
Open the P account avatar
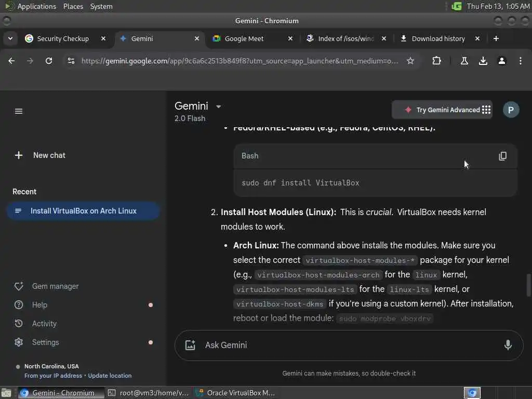tap(511, 110)
